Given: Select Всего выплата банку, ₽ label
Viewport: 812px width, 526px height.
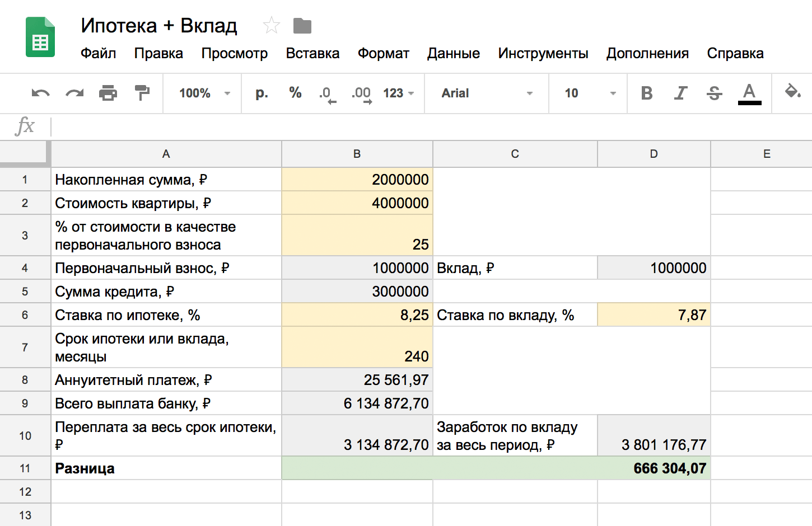Looking at the screenshot, I should (x=166, y=403).
